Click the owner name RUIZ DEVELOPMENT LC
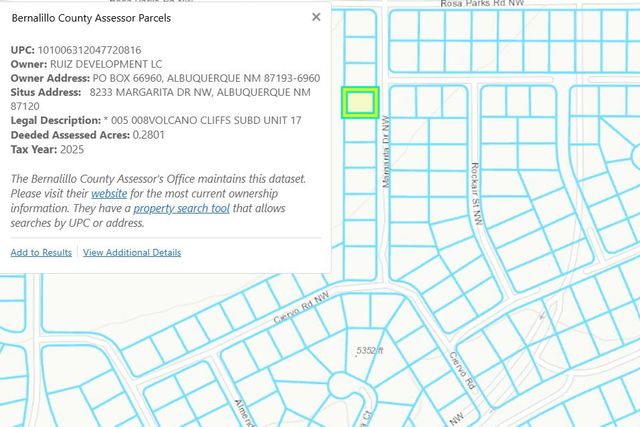 coord(106,64)
